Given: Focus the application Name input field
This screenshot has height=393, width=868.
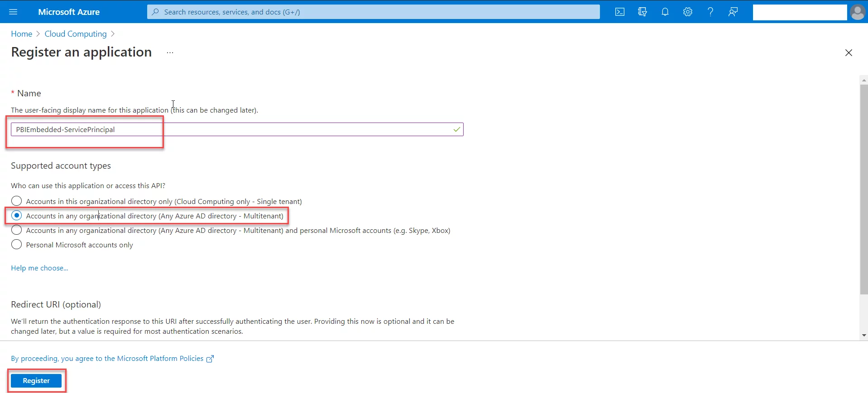Looking at the screenshot, I should coord(237,129).
